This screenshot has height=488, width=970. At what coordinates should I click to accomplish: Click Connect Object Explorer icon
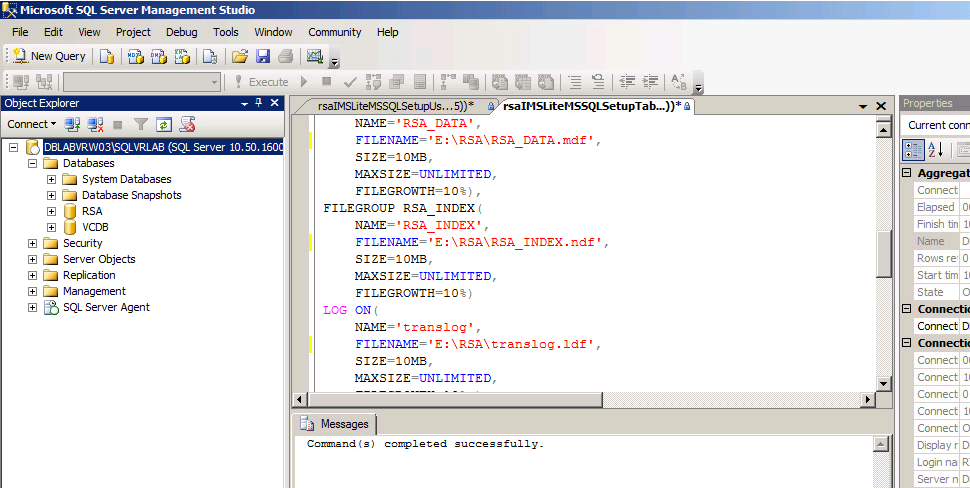pyautogui.click(x=72, y=124)
